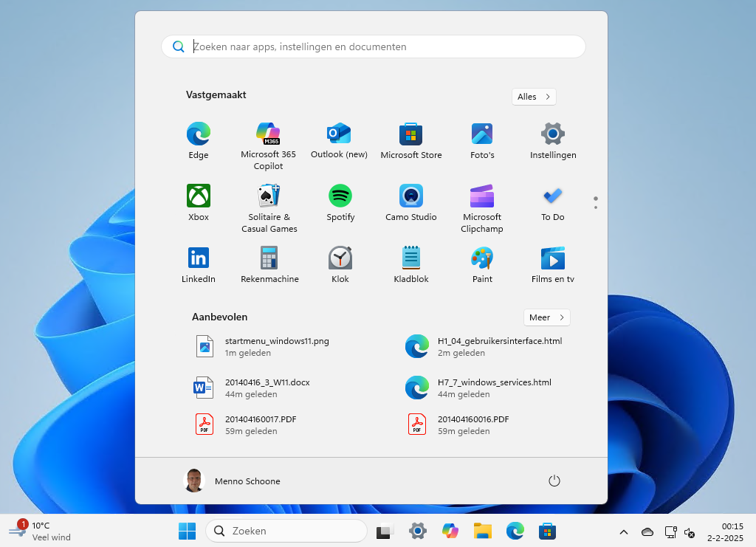The image size is (756, 547).
Task: Click the power button icon
Action: tap(554, 481)
